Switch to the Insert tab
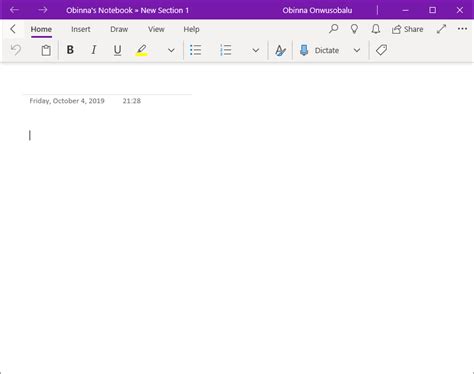Viewport: 474px width, 374px height. [x=81, y=29]
